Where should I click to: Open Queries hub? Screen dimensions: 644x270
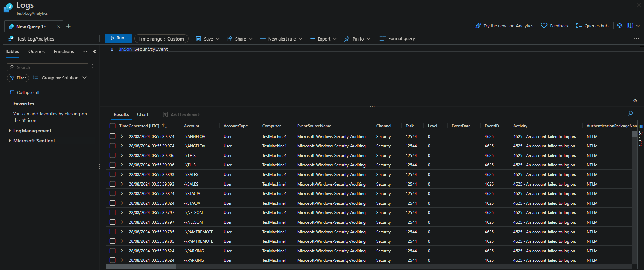pos(592,26)
